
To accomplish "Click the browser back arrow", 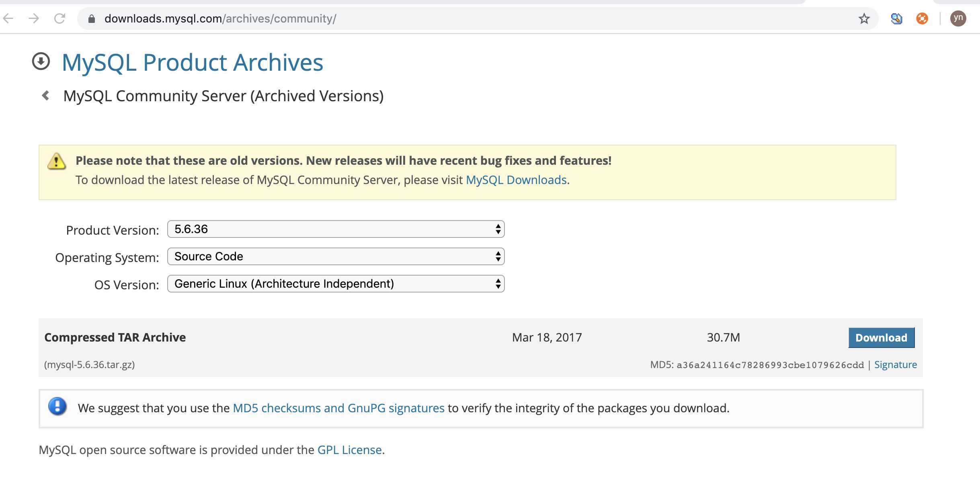I will click(x=8, y=18).
